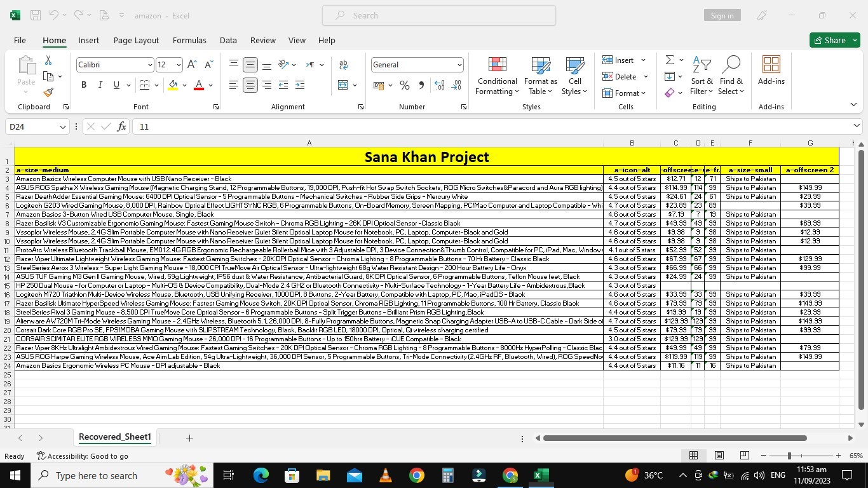Click the AutoSum sigma icon
Viewport: 868px width, 488px height.
[670, 60]
